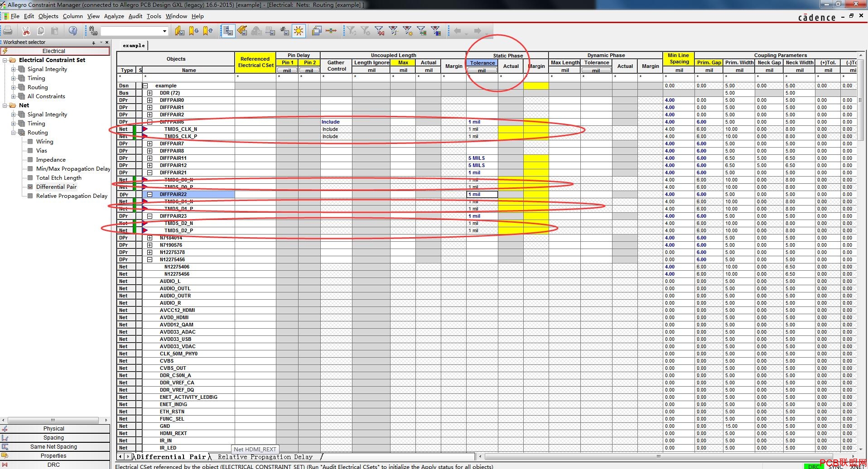Viewport: 868px width, 469px height.
Task: Open the Column menu
Action: click(x=72, y=16)
